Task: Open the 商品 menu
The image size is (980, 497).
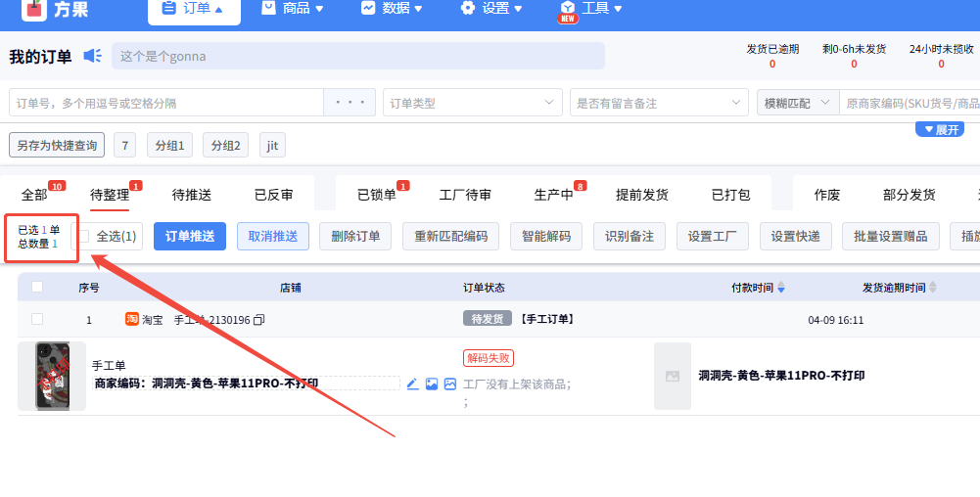Action: pos(293,9)
